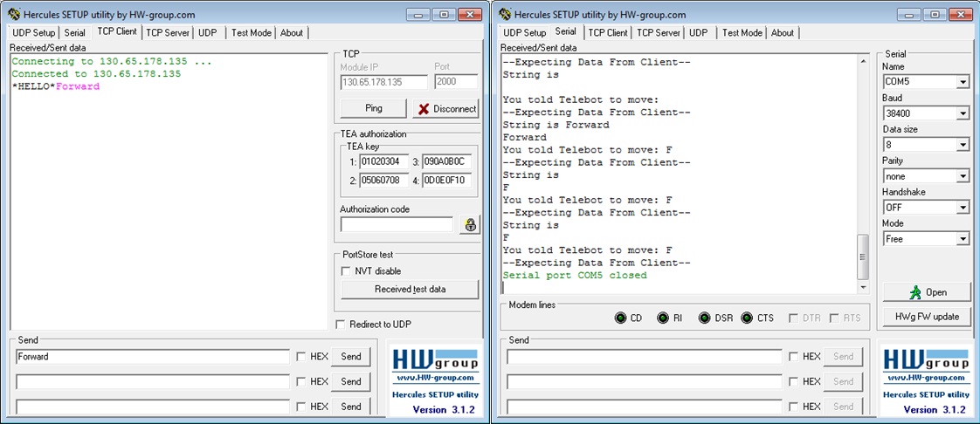The width and height of the screenshot is (980, 424).
Task: Click scroll up arrow in serial log
Action: (863, 61)
